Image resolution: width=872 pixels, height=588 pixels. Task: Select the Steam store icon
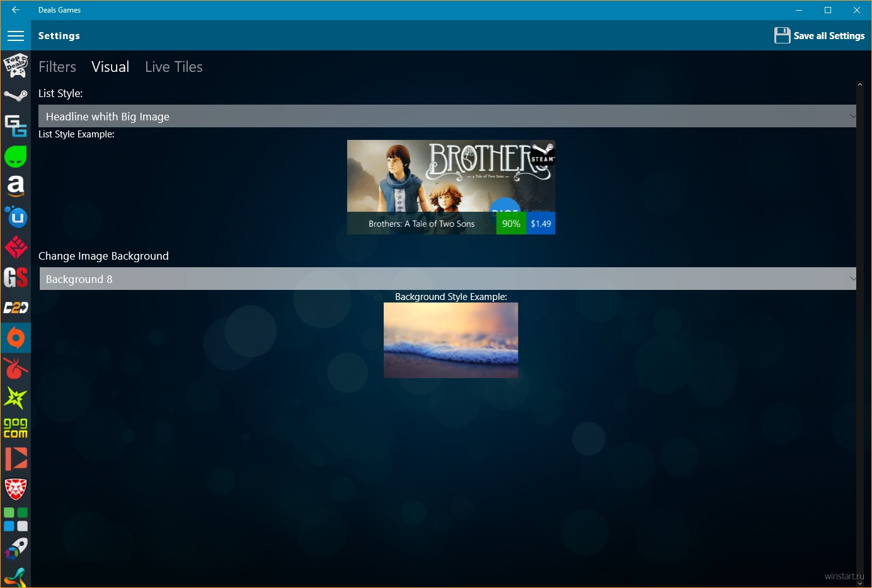(16, 96)
